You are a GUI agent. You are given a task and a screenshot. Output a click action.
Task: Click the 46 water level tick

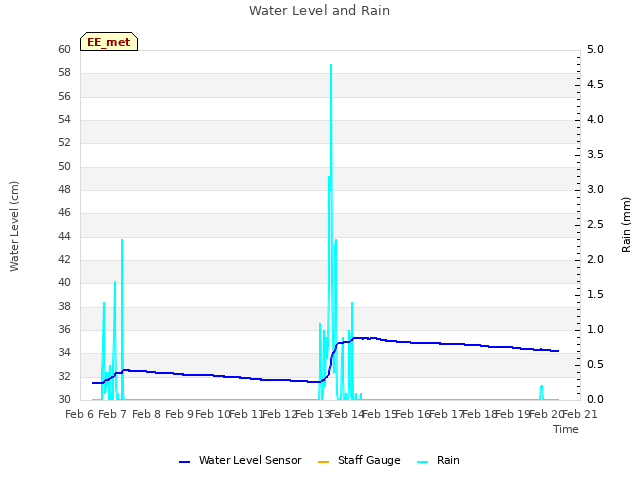(x=64, y=213)
